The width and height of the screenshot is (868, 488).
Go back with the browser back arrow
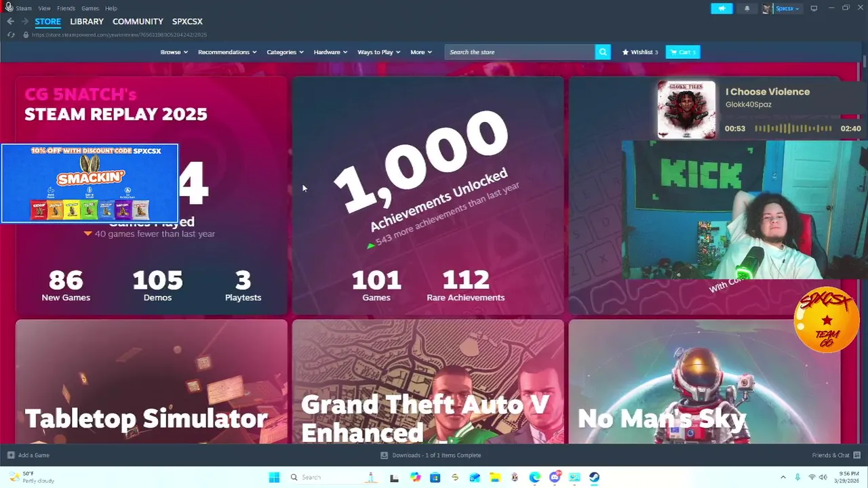click(10, 22)
